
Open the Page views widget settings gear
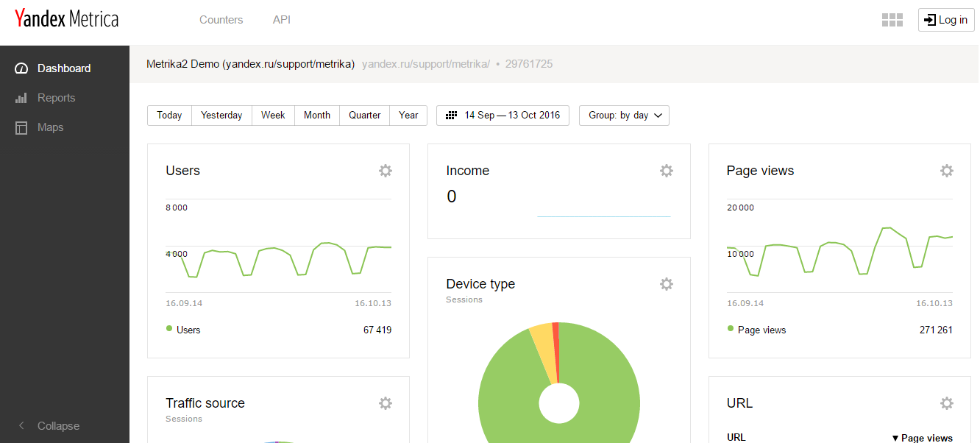click(947, 171)
